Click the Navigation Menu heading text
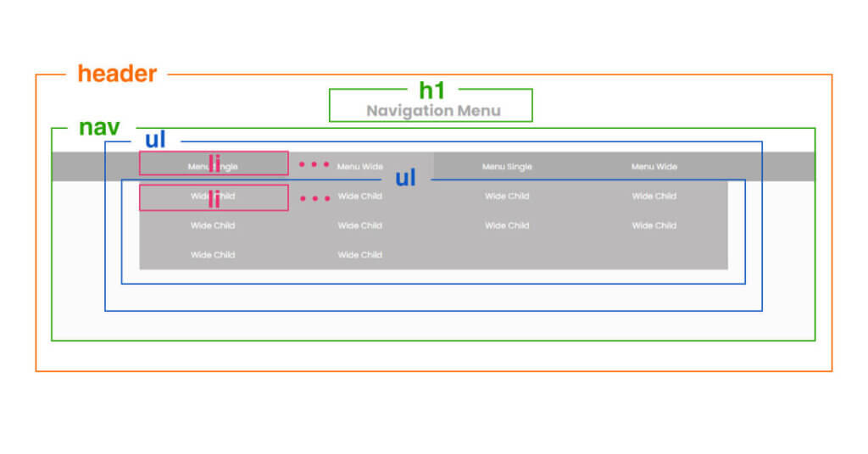The image size is (868, 454). coord(433,111)
